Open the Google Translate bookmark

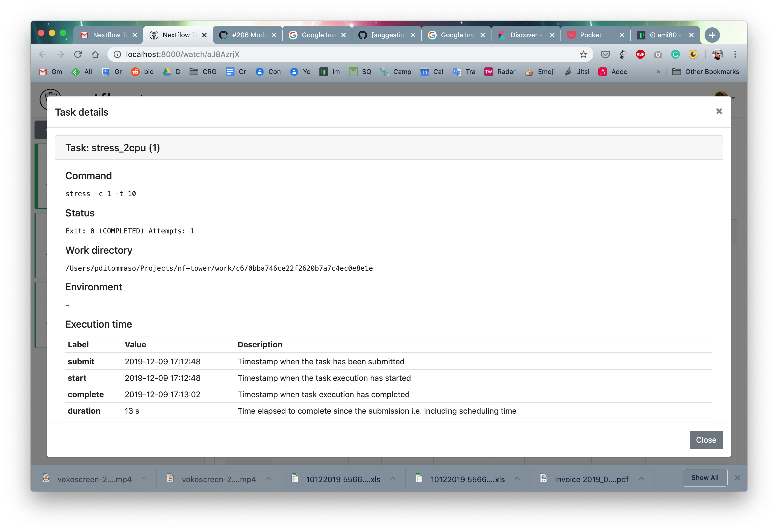(x=464, y=72)
